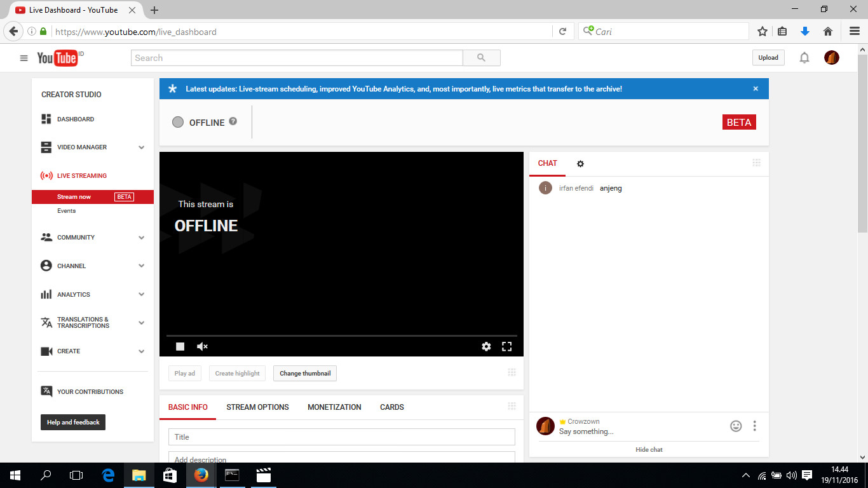Open a new Firefox tab

pyautogui.click(x=154, y=10)
